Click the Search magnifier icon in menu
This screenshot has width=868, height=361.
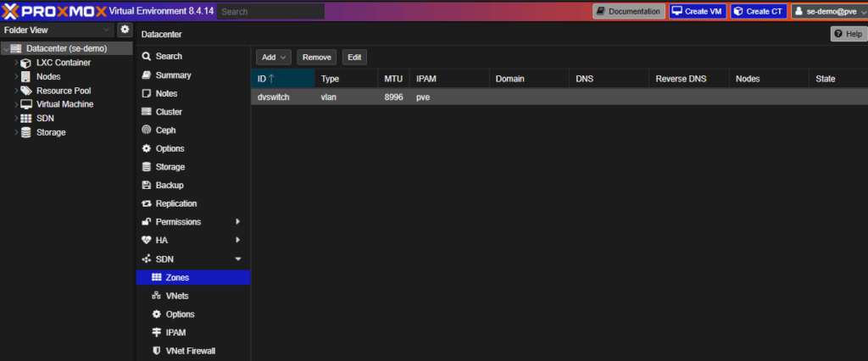(146, 57)
